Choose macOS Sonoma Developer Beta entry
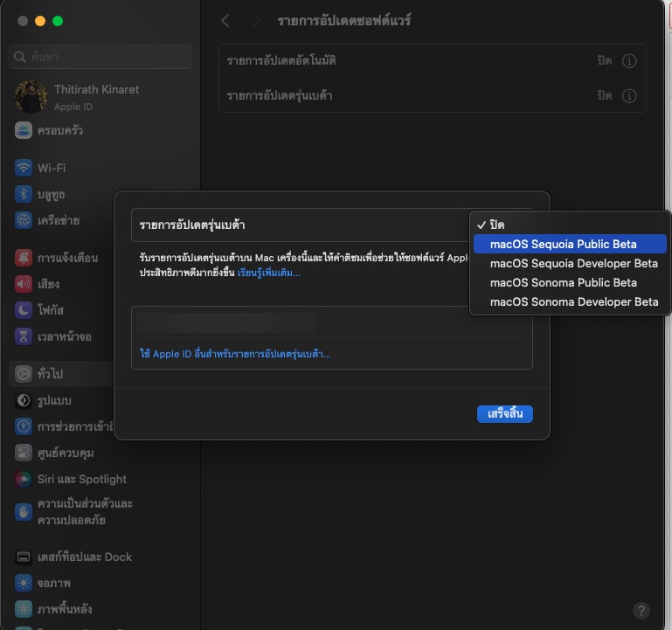 [573, 301]
